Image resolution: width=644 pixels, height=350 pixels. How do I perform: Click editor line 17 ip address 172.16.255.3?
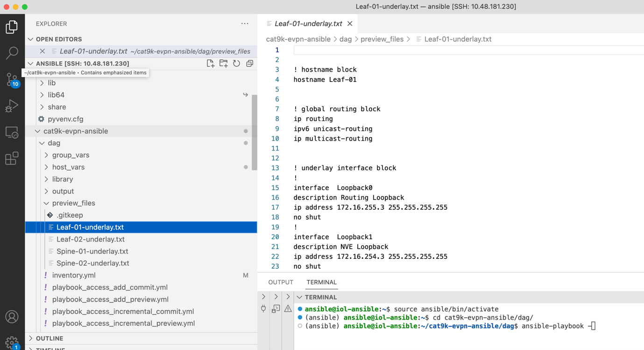point(370,207)
